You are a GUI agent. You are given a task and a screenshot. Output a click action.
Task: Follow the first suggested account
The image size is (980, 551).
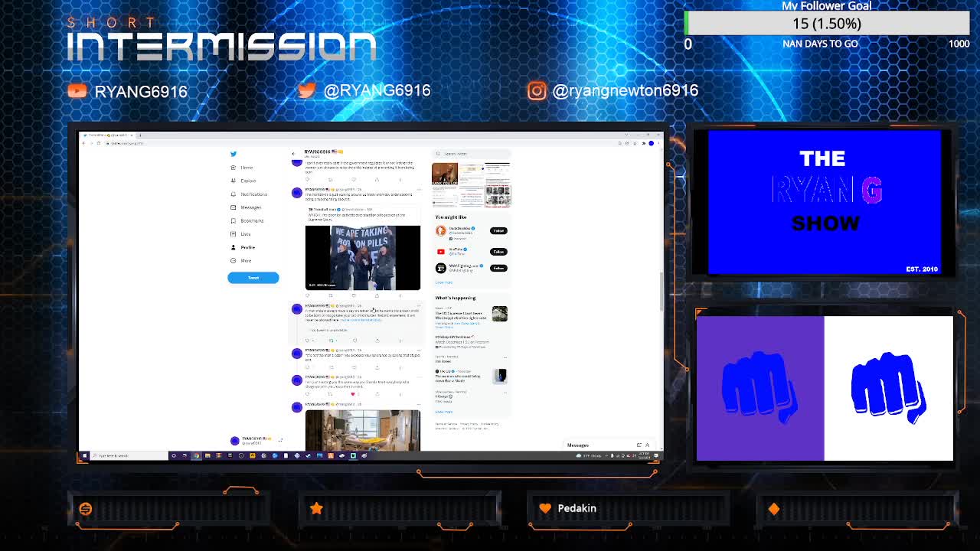tap(498, 230)
